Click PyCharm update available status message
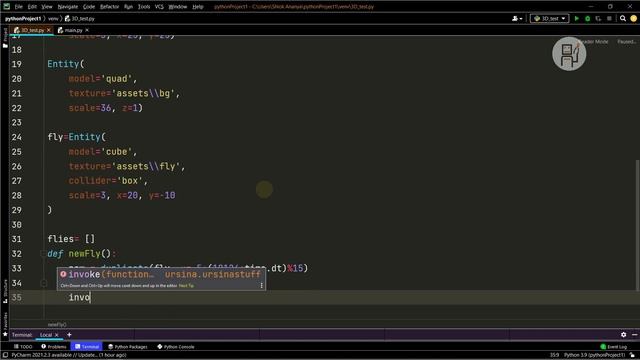Viewport: 640px width, 360px height. [69, 356]
